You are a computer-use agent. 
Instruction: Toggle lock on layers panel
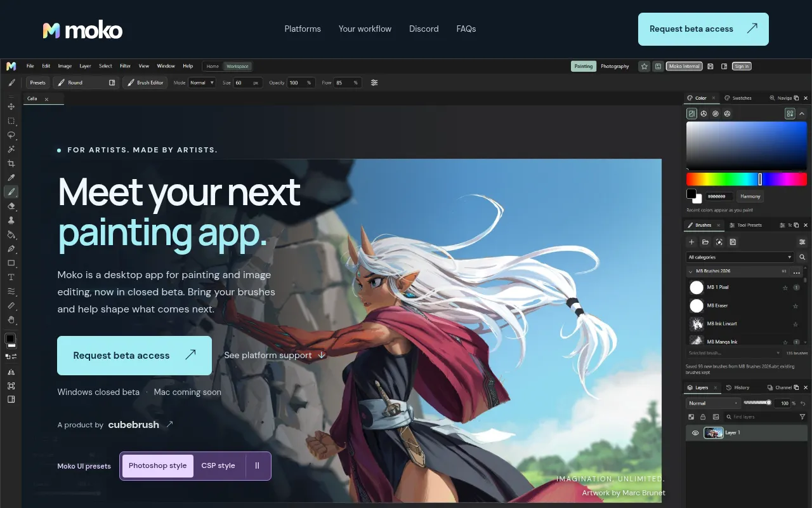tap(703, 417)
